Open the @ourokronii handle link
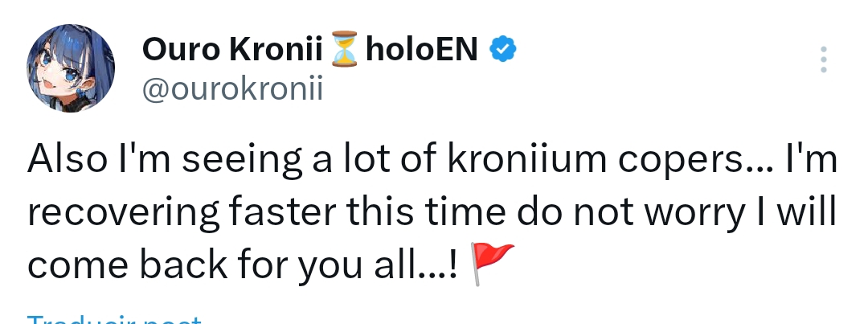Viewport: 868px width, 324px height. 232,88
